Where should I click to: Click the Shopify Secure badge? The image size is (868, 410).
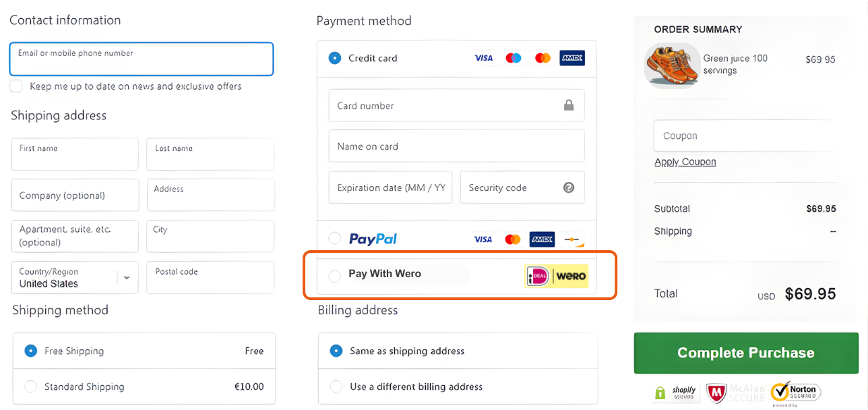coord(675,392)
